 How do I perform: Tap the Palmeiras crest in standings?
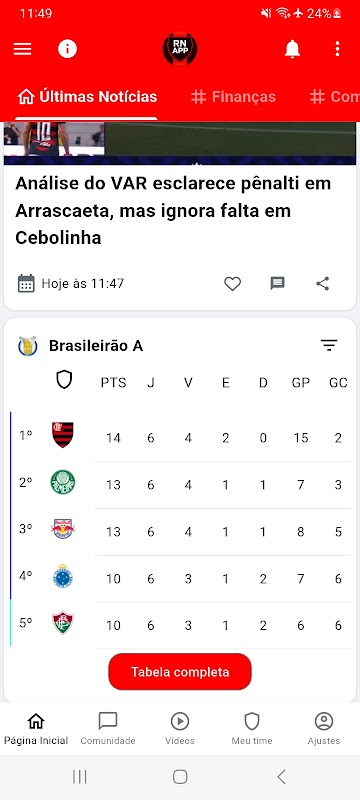[x=63, y=482]
